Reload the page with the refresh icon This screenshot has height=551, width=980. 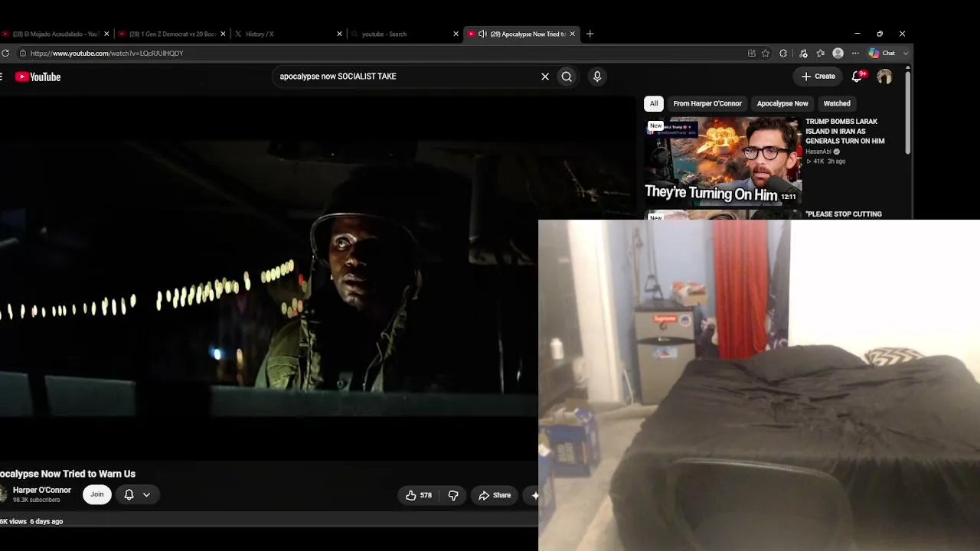click(x=5, y=54)
